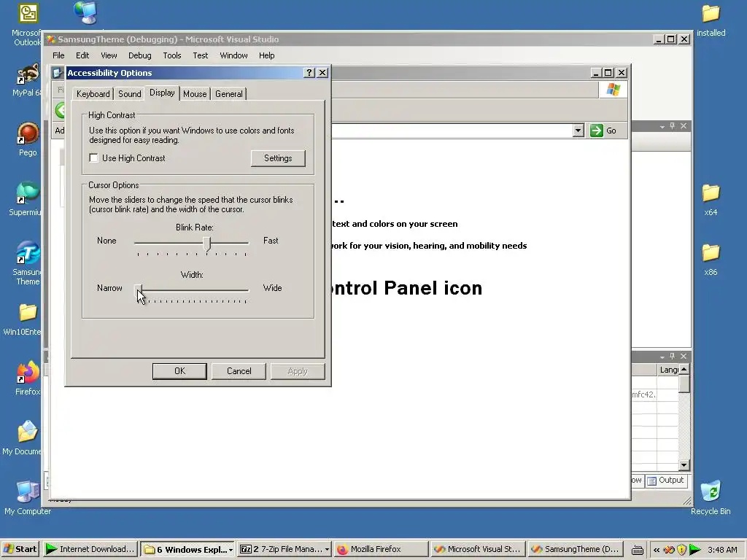The height and width of the screenshot is (560, 747).
Task: Open the Visual Studio Test menu
Action: (200, 55)
